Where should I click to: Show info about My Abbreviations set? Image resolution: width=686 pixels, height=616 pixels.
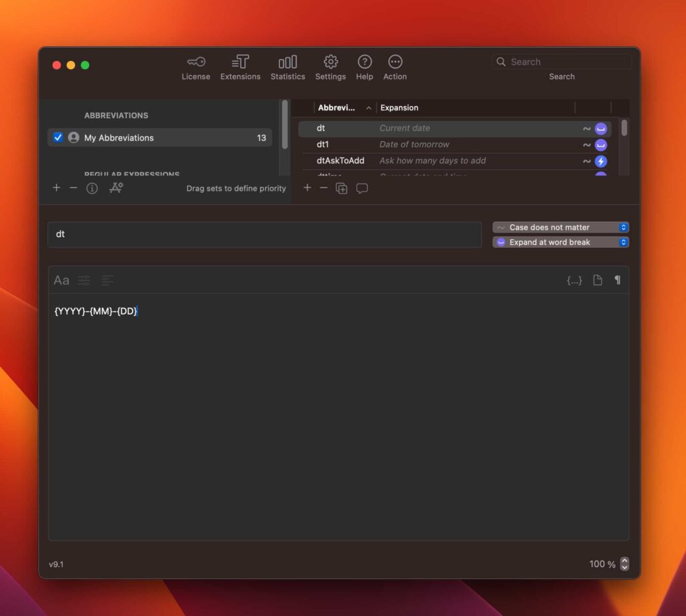[x=92, y=188]
